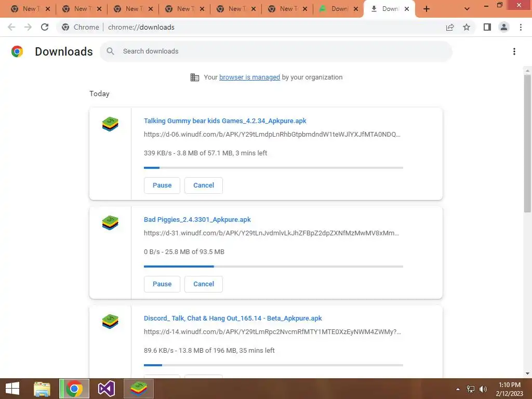Click the page vertical scrollbar thumb
Viewport: 532px width, 399px height.
point(527,143)
